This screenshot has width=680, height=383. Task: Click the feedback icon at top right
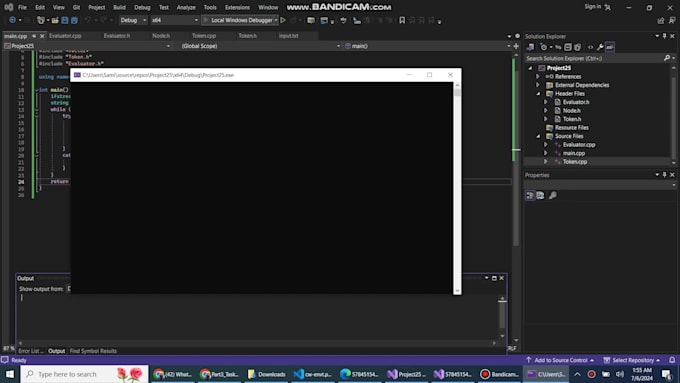click(672, 20)
